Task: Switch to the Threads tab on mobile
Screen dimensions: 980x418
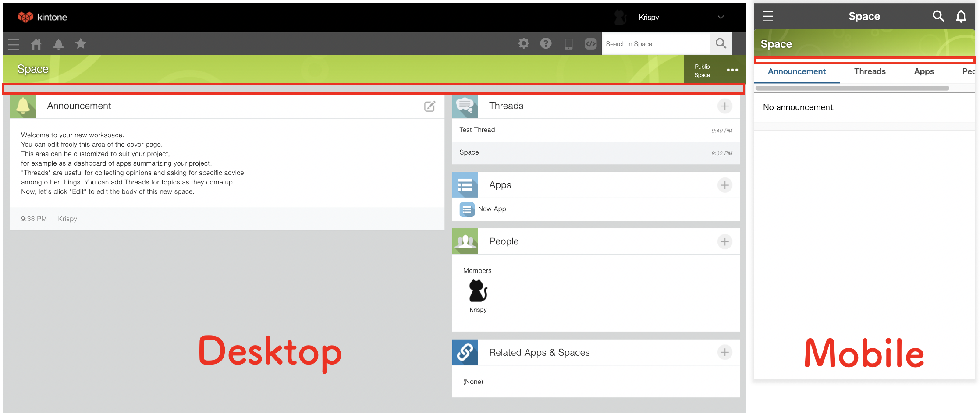Action: (x=870, y=71)
